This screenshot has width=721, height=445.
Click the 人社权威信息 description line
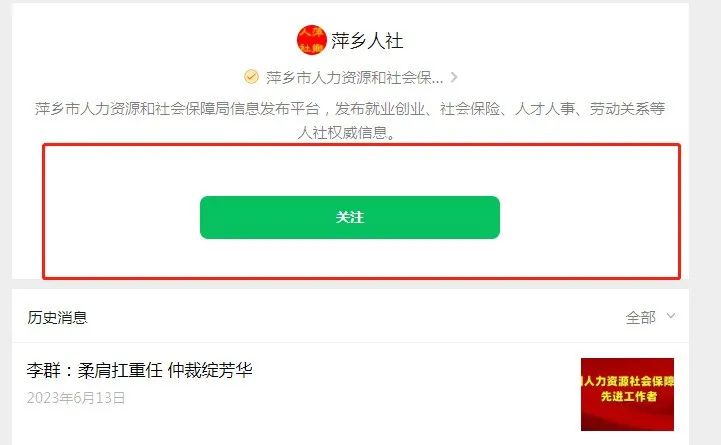click(346, 133)
